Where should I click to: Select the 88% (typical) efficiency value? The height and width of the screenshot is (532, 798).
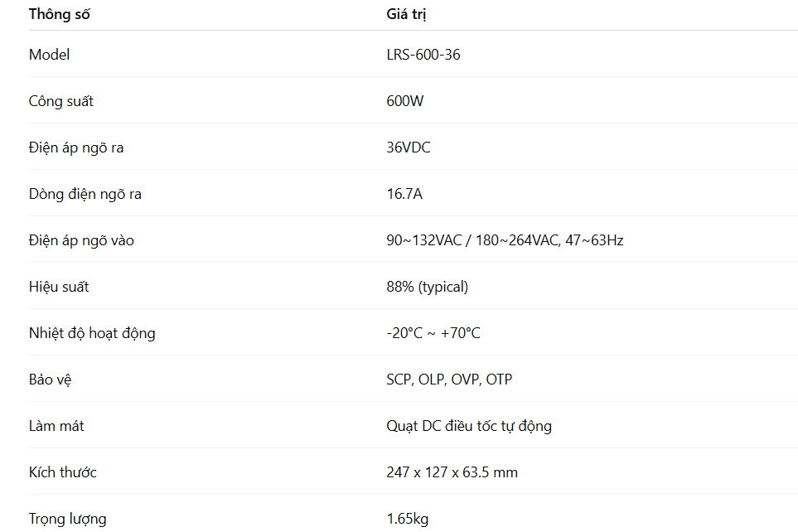point(427,287)
